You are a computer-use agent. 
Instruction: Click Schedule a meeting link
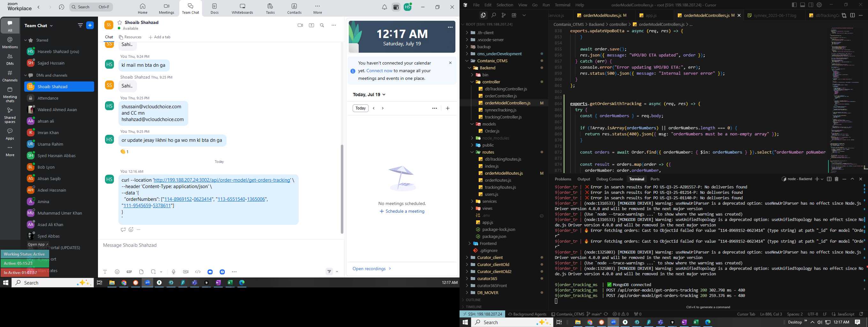(x=402, y=211)
